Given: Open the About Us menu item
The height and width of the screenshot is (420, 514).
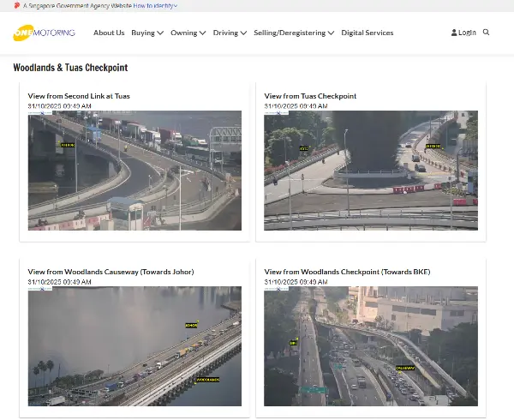Looking at the screenshot, I should tap(109, 33).
